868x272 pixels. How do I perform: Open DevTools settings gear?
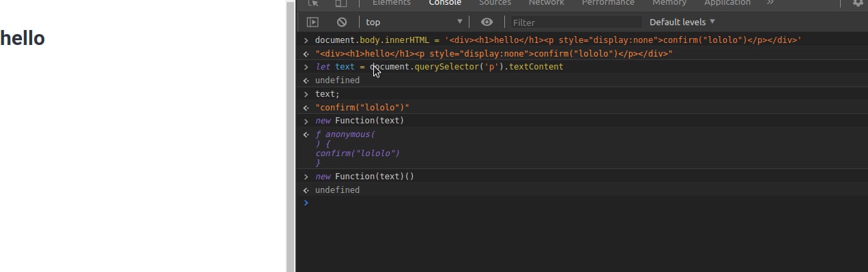(858, 3)
